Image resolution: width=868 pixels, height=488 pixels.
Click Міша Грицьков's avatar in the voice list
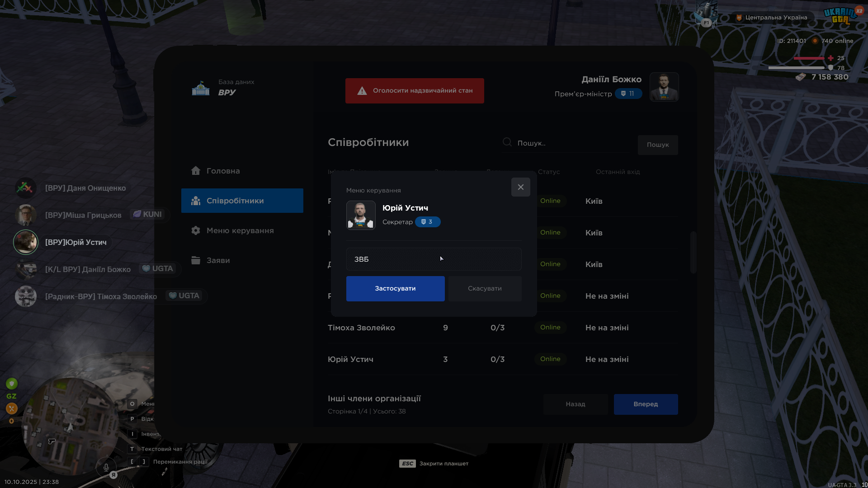(x=26, y=215)
